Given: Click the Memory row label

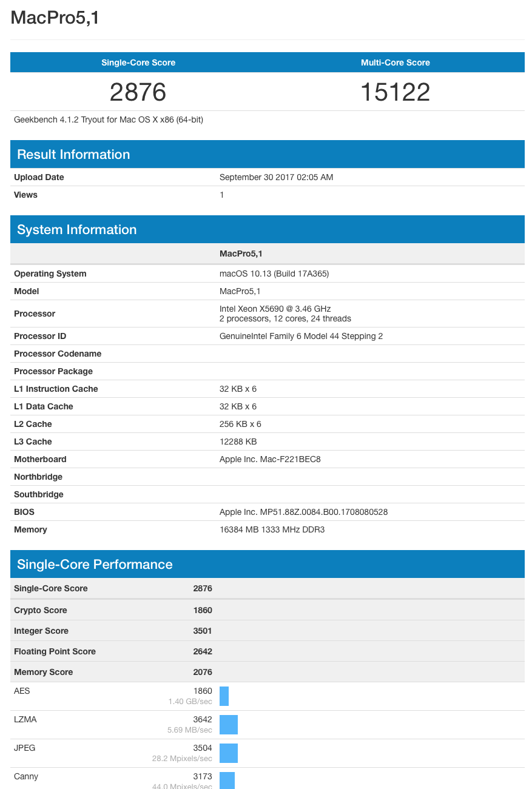Looking at the screenshot, I should pos(30,529).
